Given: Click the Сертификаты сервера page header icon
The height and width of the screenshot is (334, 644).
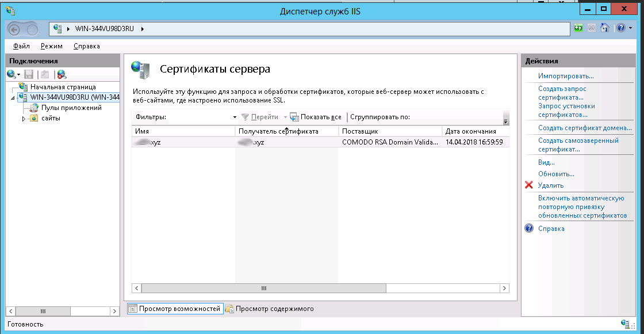Looking at the screenshot, I should point(140,70).
